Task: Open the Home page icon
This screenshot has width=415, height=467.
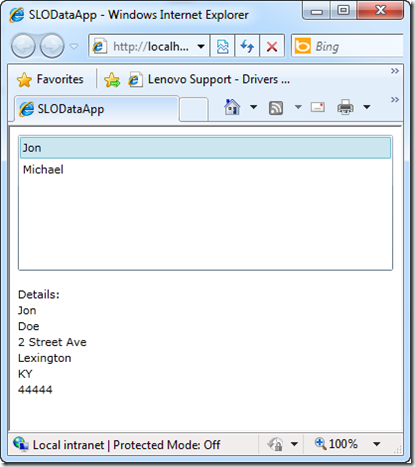Action: [232, 107]
